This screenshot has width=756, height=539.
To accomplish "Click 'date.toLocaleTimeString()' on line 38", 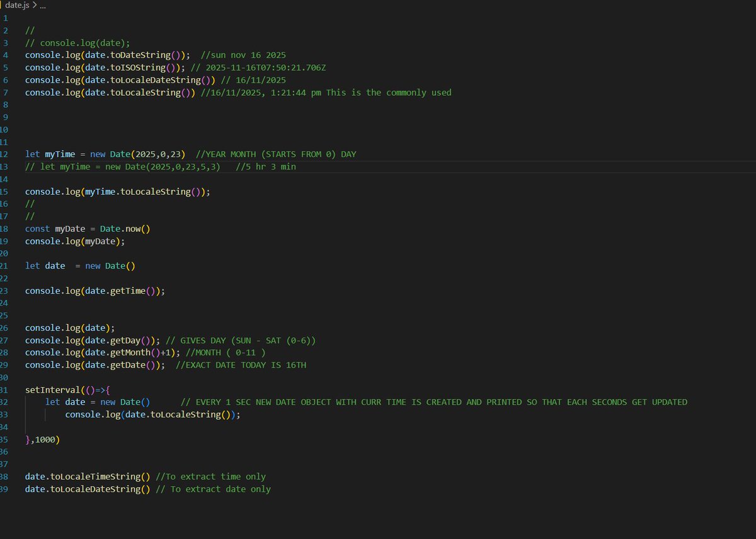I will click(x=88, y=477).
